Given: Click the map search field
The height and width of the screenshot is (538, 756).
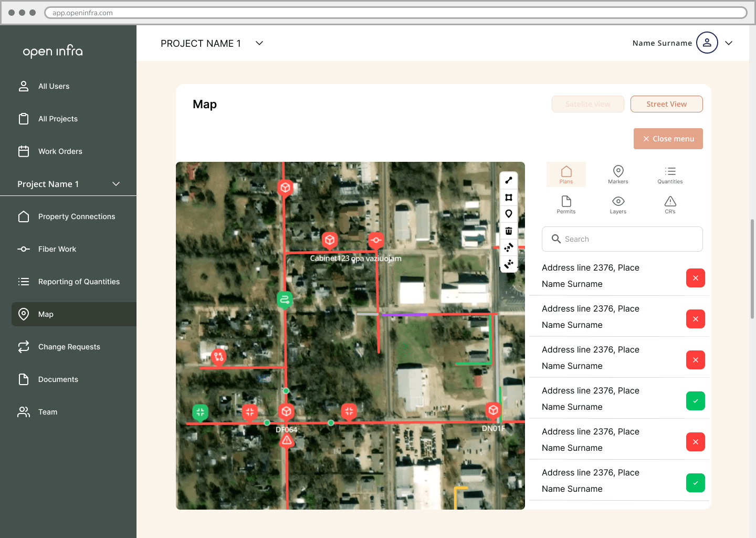Looking at the screenshot, I should pyautogui.click(x=622, y=239).
